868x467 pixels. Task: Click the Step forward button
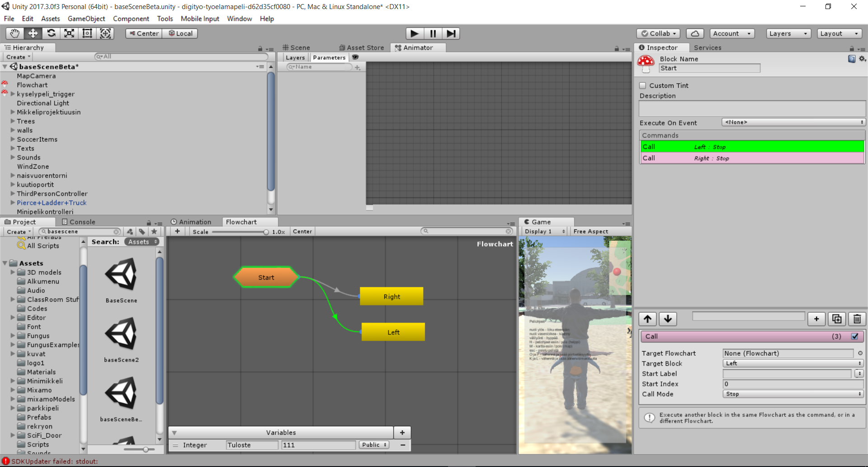click(x=451, y=33)
